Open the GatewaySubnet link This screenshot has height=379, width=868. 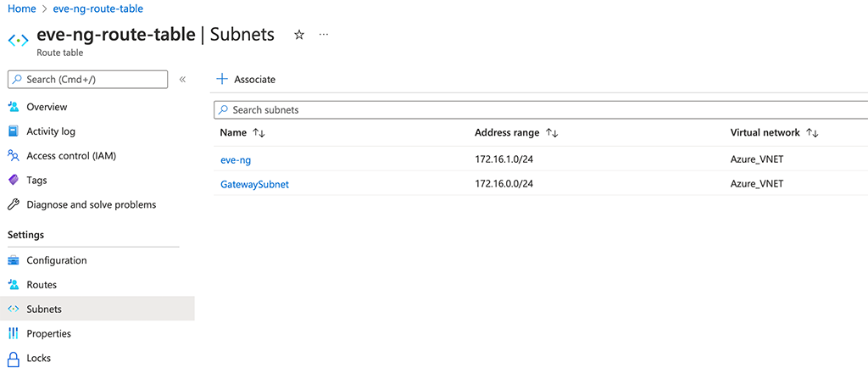click(254, 185)
